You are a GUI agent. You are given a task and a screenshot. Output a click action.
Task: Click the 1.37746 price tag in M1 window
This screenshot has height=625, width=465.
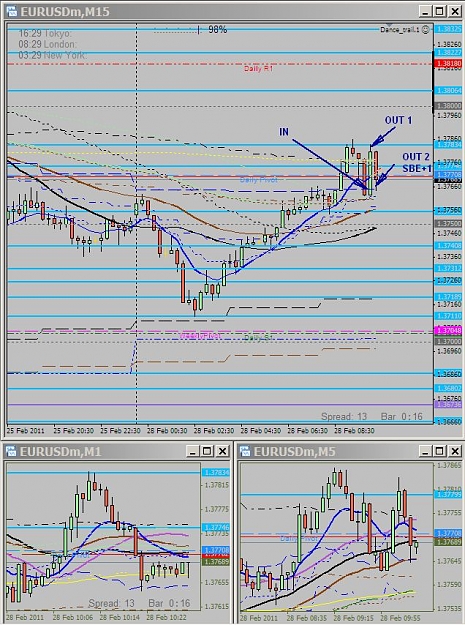pyautogui.click(x=216, y=527)
